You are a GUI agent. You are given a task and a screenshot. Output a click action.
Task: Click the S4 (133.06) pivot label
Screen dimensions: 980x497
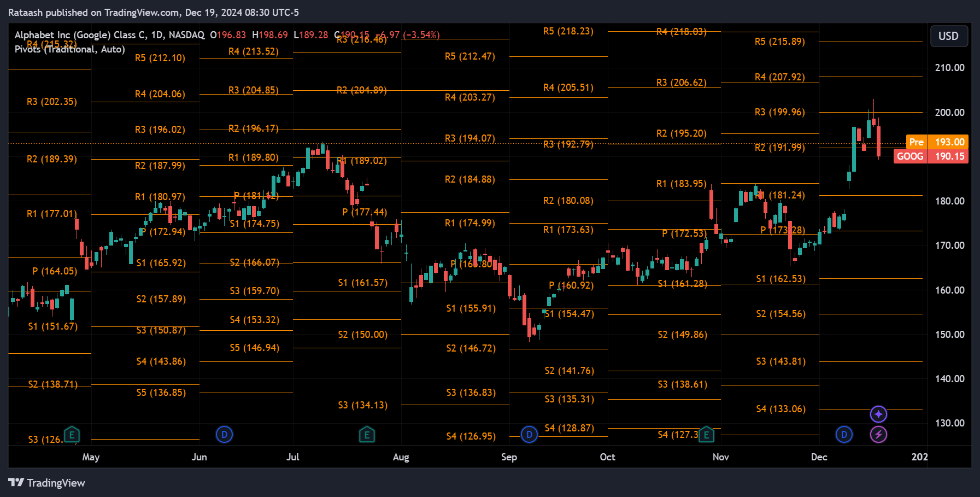781,409
